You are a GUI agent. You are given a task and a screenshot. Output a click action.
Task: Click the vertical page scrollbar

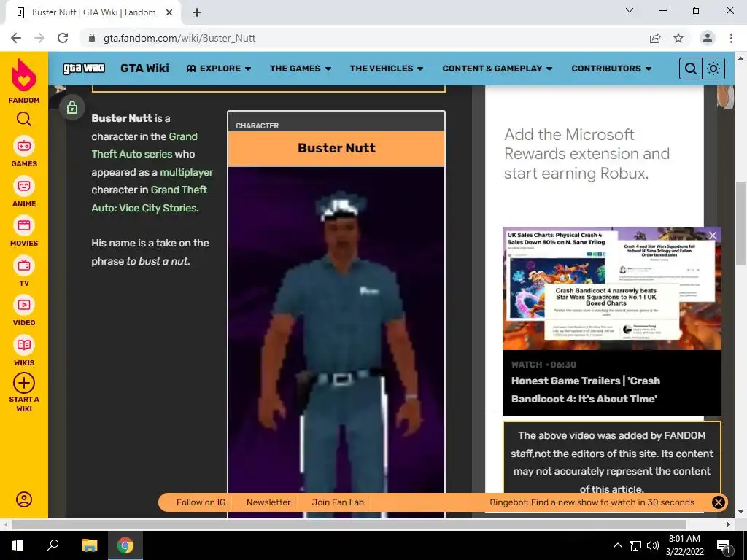(x=740, y=224)
